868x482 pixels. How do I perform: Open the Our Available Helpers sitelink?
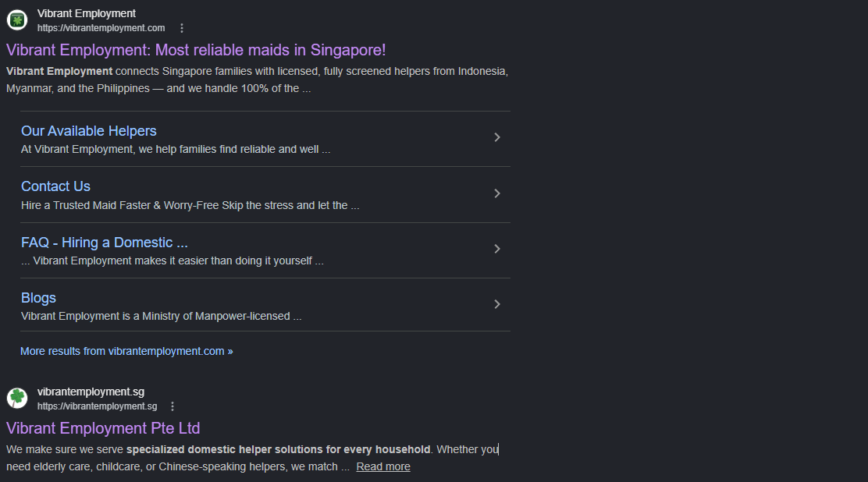tap(88, 131)
